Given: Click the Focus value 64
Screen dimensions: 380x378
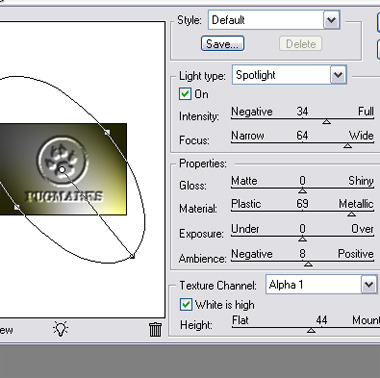Looking at the screenshot, I should 302,135.
